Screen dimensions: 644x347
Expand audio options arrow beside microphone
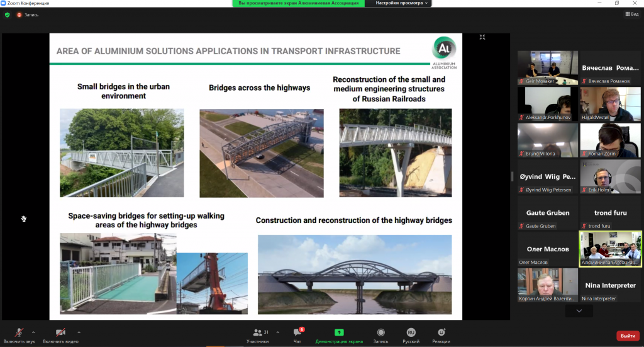click(x=33, y=332)
